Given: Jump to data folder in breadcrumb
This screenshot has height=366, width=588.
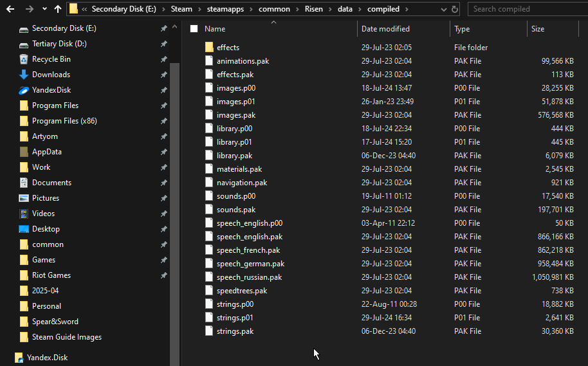Looking at the screenshot, I should pyautogui.click(x=345, y=9).
